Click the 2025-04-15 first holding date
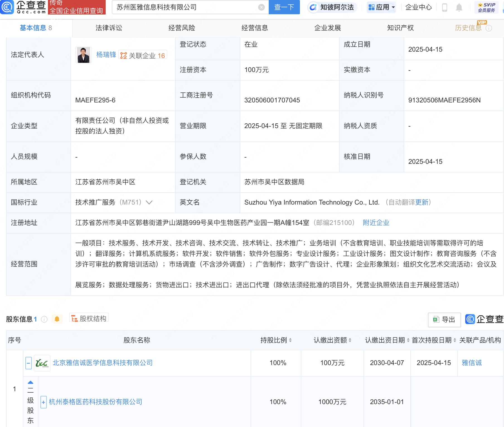The image size is (504, 427). pyautogui.click(x=434, y=363)
